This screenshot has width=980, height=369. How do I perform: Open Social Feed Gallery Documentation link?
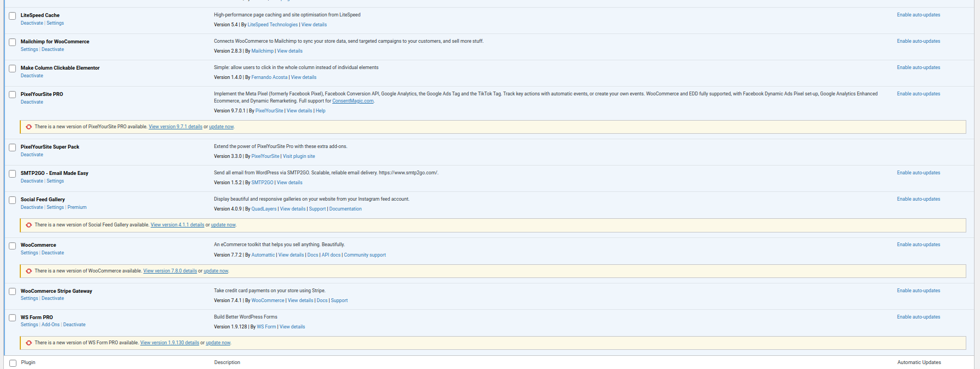point(345,209)
